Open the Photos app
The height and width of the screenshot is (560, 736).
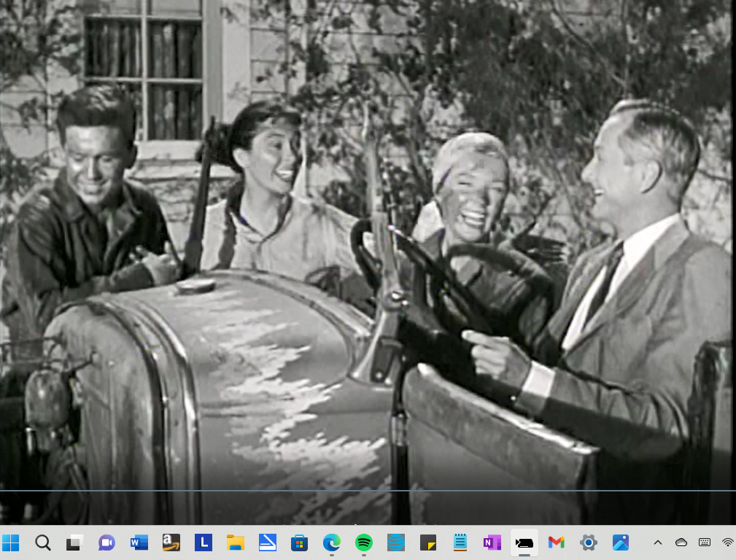pyautogui.click(x=621, y=542)
